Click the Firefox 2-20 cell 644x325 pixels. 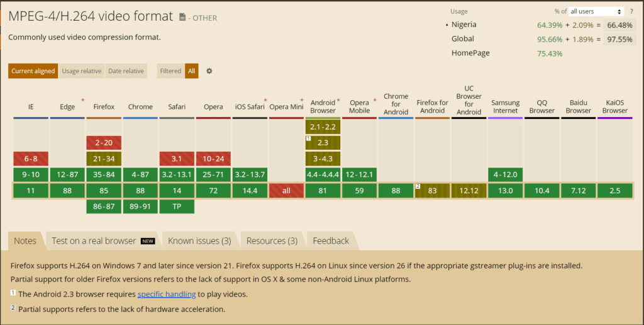104,143
